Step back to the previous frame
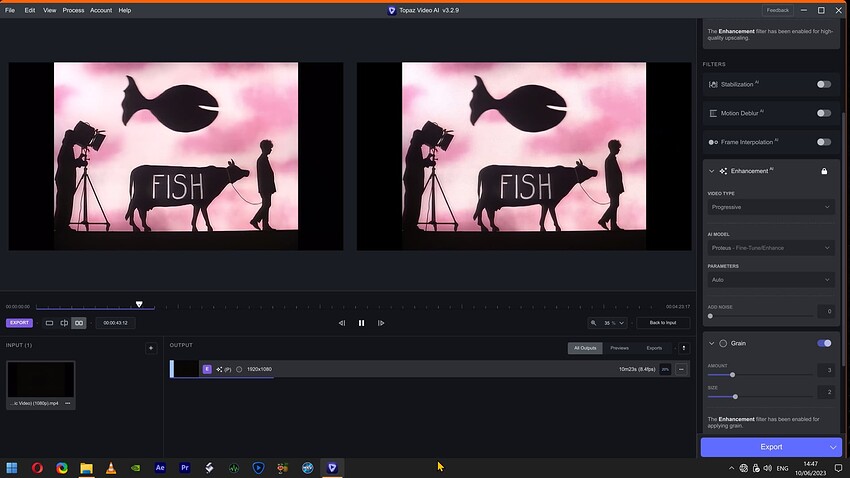Image resolution: width=850 pixels, height=478 pixels. click(342, 323)
